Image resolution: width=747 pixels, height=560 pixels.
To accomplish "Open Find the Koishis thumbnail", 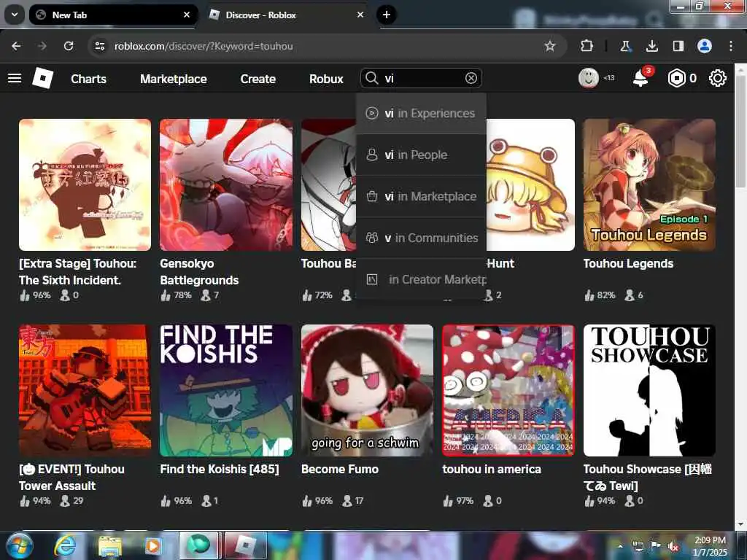I will [x=226, y=391].
